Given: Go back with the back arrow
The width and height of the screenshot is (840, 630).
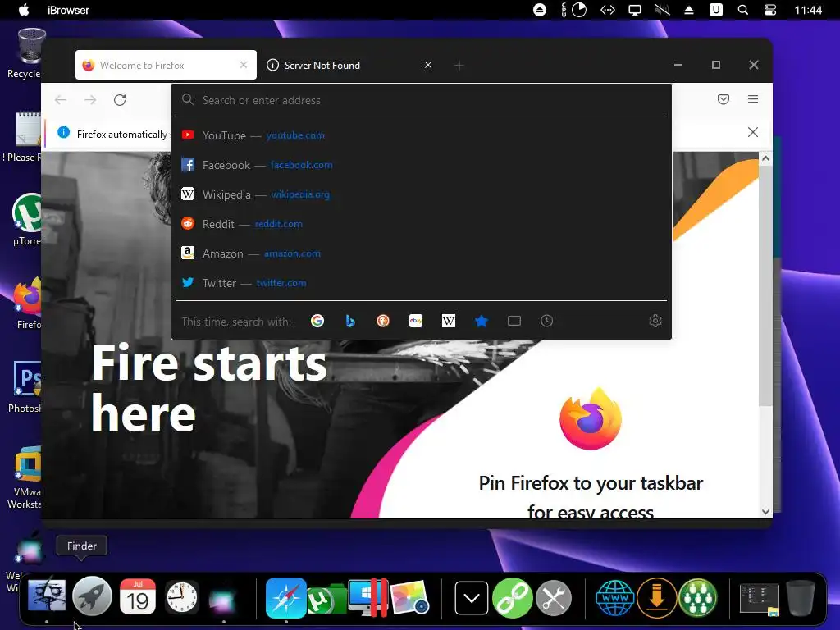Looking at the screenshot, I should tap(61, 99).
